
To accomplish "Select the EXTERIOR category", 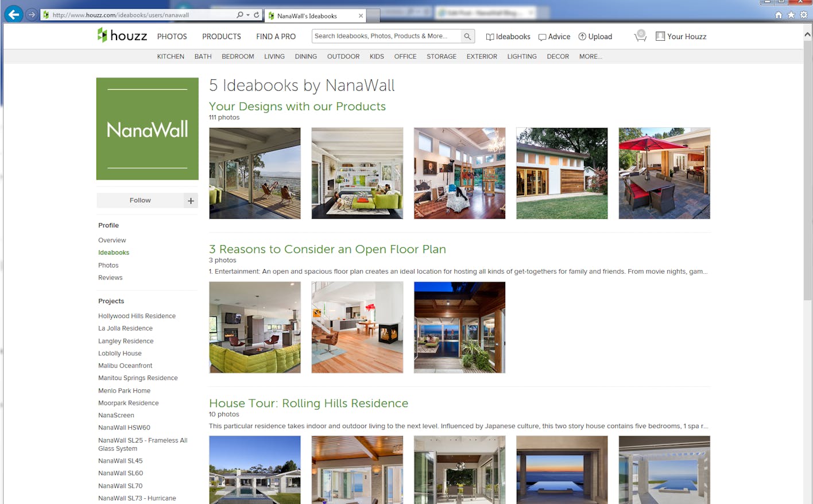I will click(x=482, y=56).
